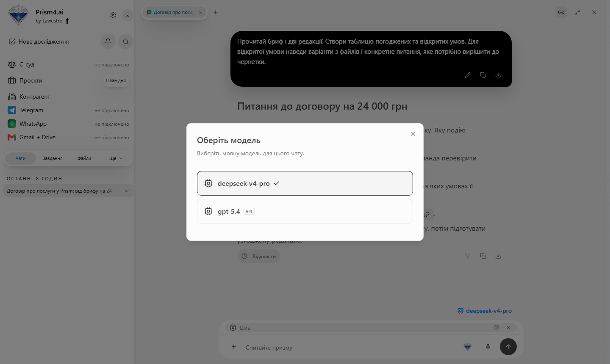The image size is (610, 364).
Task: Open a new tab with the plus icon
Action: [x=216, y=12]
